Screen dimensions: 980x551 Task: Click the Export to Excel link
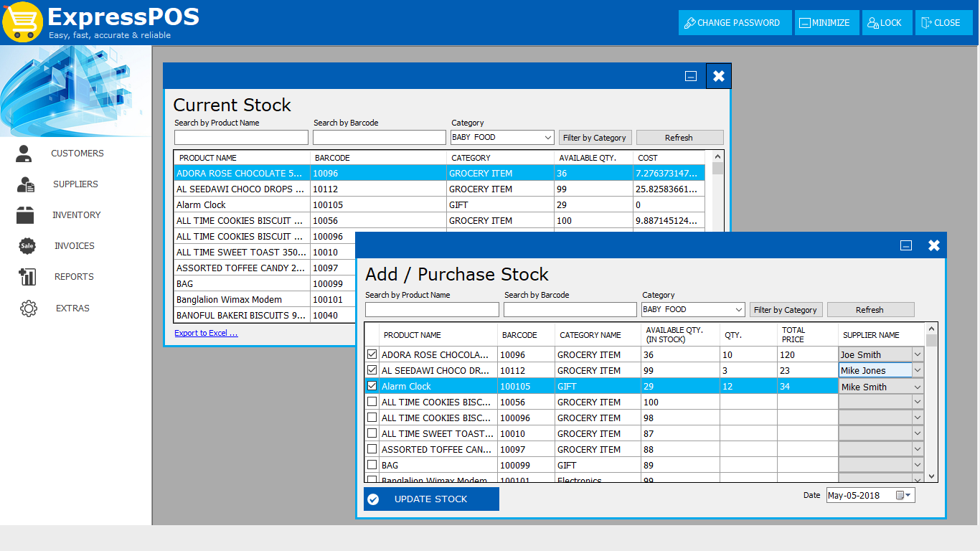(x=206, y=332)
